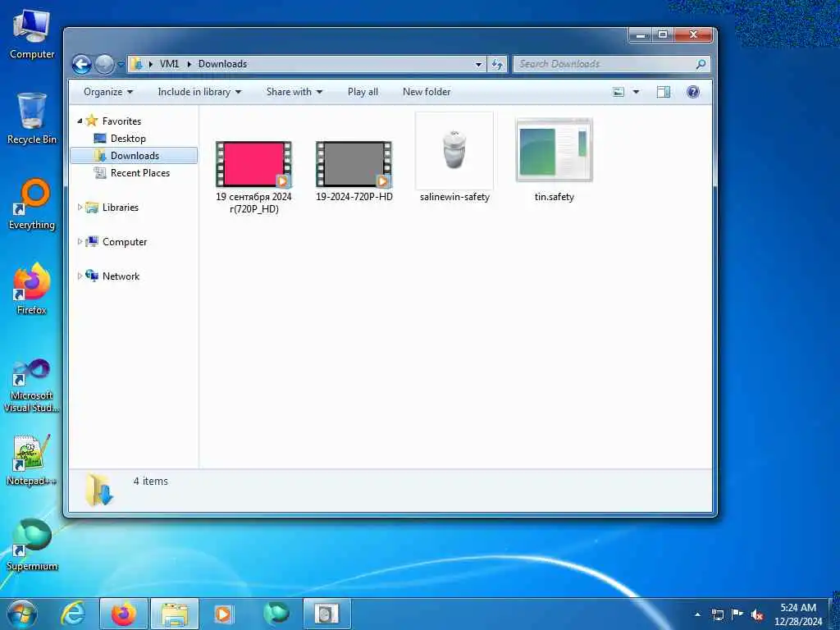Select Recent Places under Favorites
This screenshot has width=840, height=630.
pos(139,173)
